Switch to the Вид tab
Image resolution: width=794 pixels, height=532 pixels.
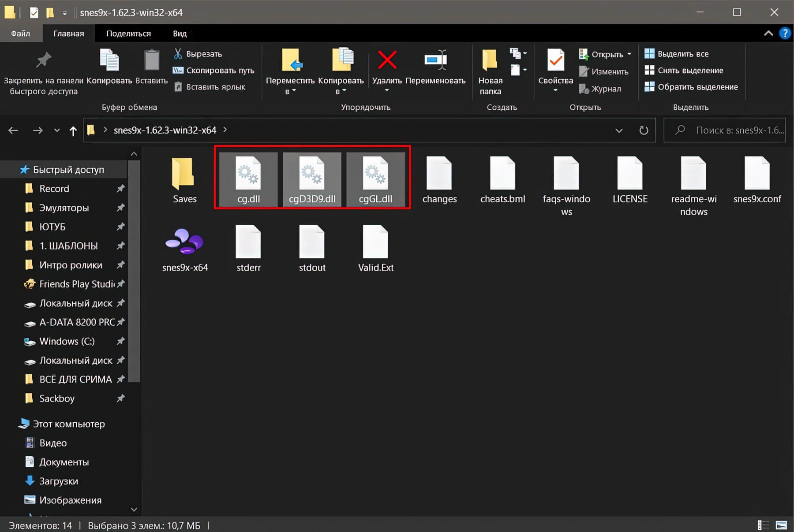pos(180,33)
